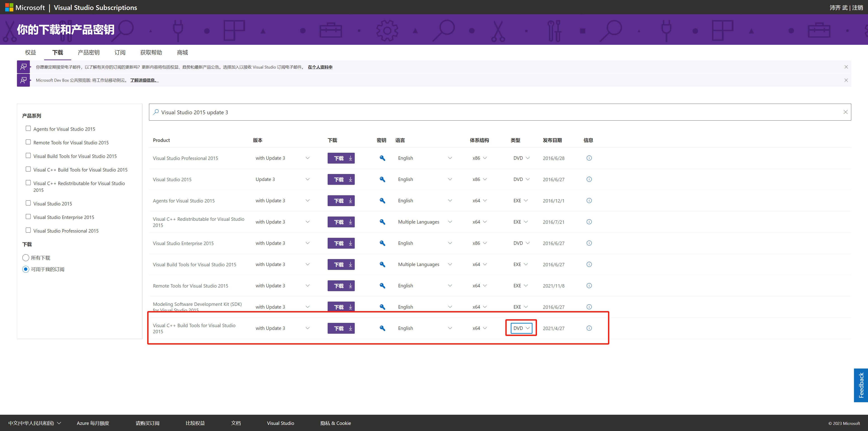Dismiss the Microsoft Dev Box notification banner

[846, 80]
